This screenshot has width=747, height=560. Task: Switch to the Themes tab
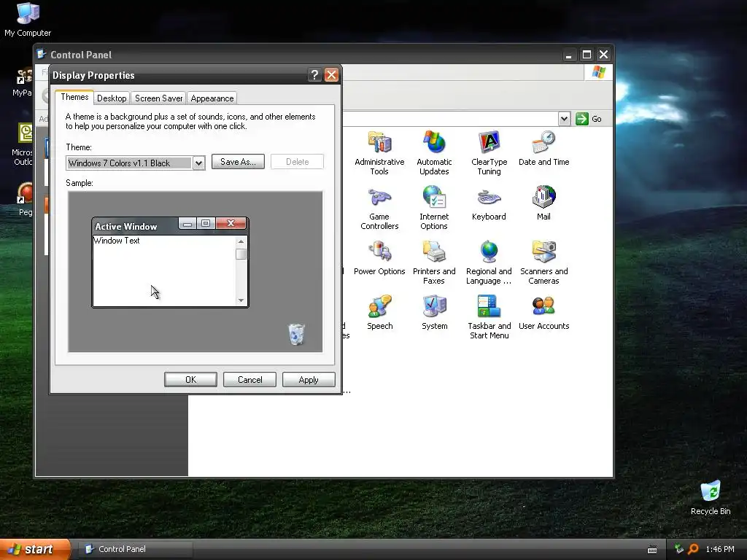[x=74, y=97]
